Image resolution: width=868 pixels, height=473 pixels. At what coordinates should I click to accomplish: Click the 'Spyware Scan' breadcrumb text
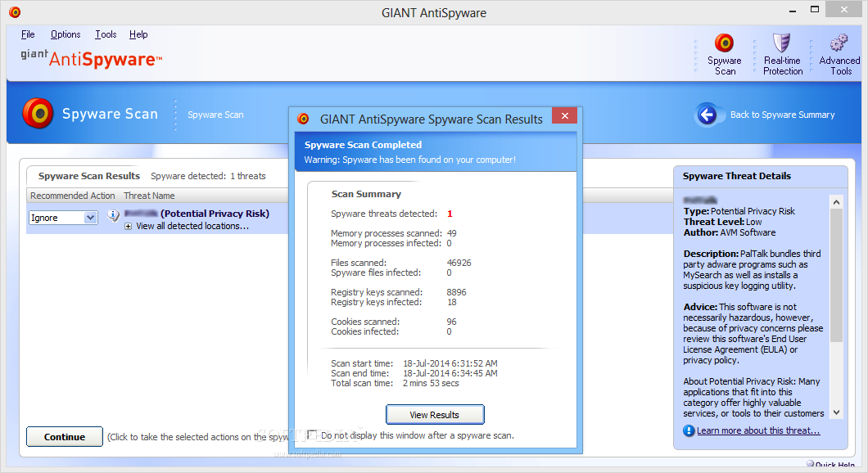[x=215, y=115]
